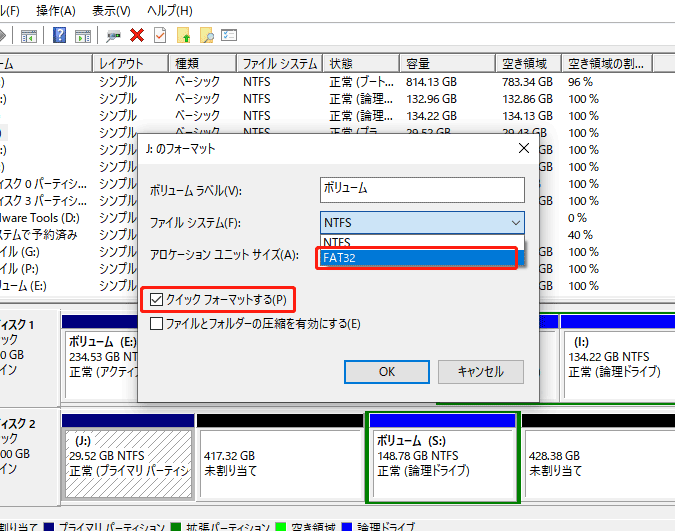Click the Show/Hide Action Pane toolbar icon
675x531 pixels.
pos(83,36)
